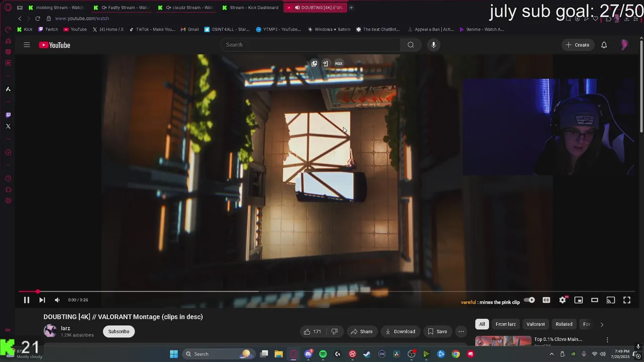This screenshot has width=644, height=362.
Task: Select the Related filter chip
Action: tap(564, 324)
